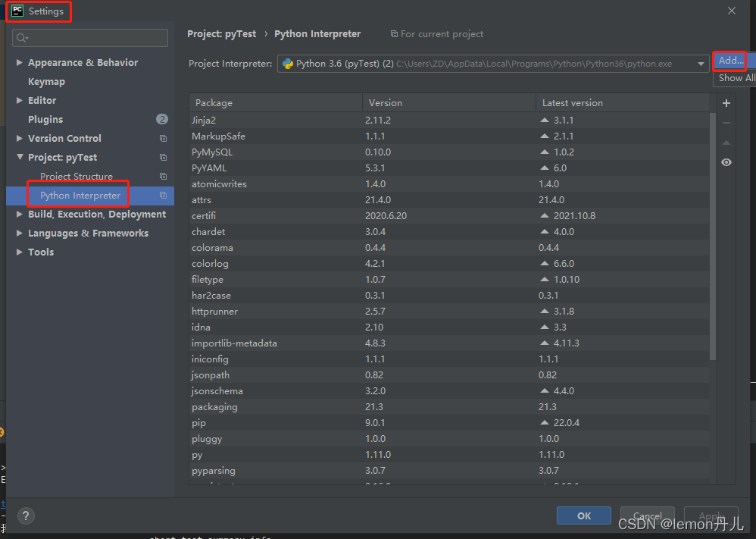
Task: Select the iniconfig package row
Action: tap(449, 359)
